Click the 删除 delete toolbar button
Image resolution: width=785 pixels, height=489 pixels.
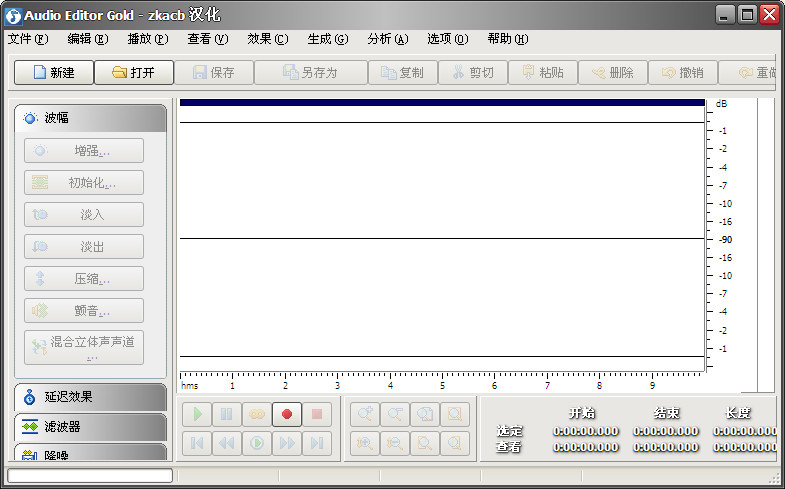tap(613, 73)
